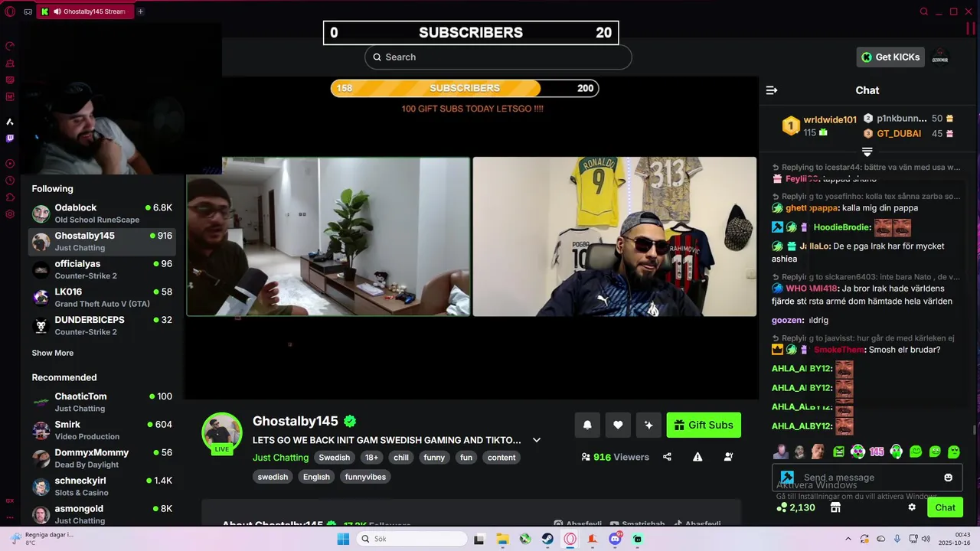Mute the Ghostalby145 Stream tab speaker
Image resolution: width=980 pixels, height=551 pixels.
pos(57,11)
